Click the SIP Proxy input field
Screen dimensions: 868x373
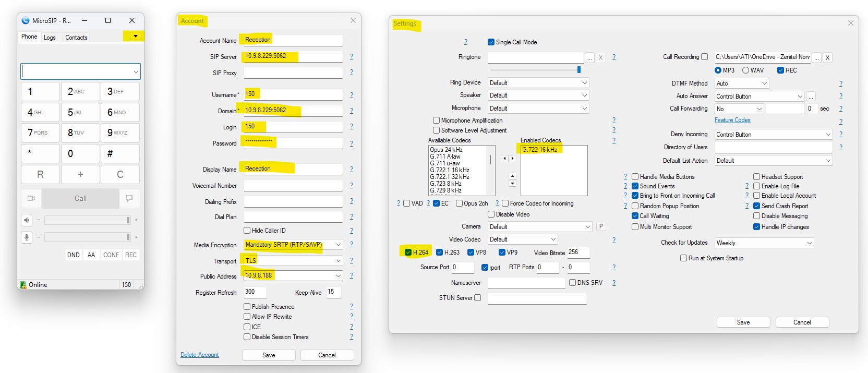pyautogui.click(x=293, y=73)
